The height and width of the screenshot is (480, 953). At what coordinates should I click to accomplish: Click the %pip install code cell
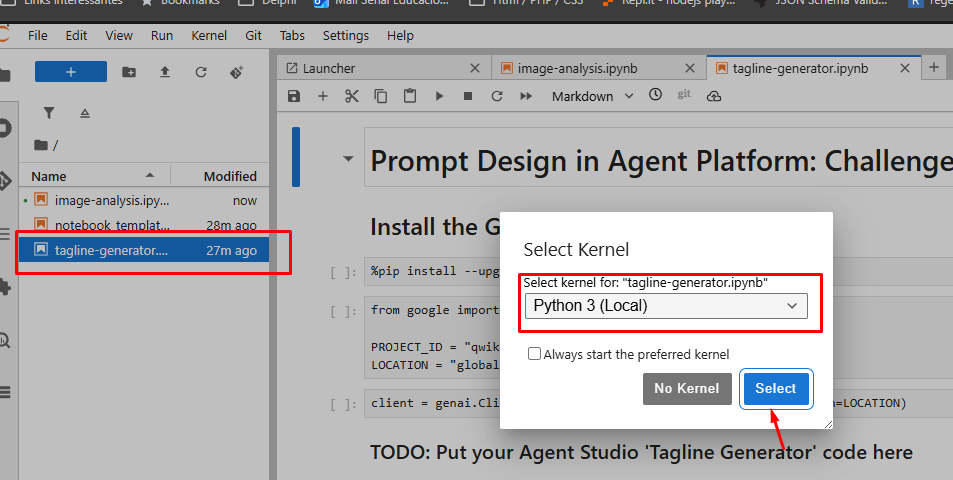658,271
